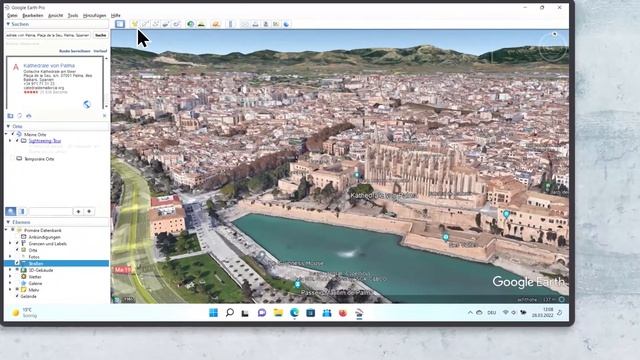Collapse the Meine Orte tree node

7,134
